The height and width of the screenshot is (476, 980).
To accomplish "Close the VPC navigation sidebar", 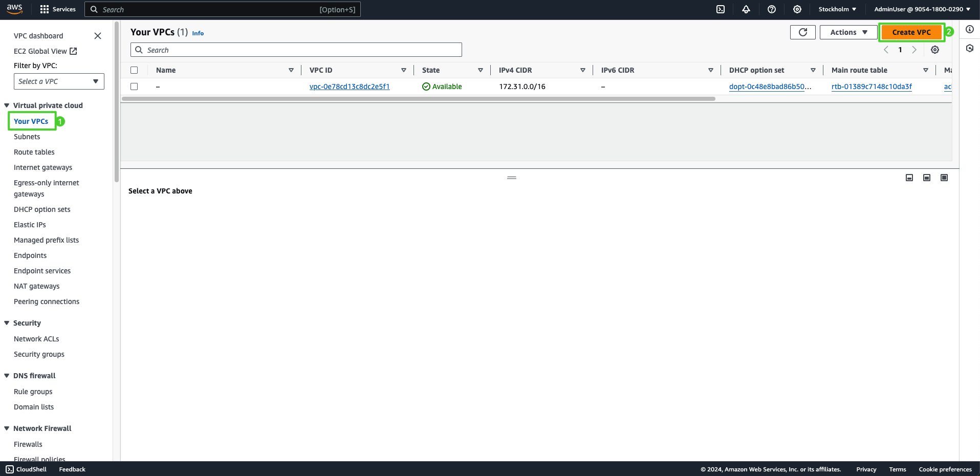I will (x=98, y=36).
